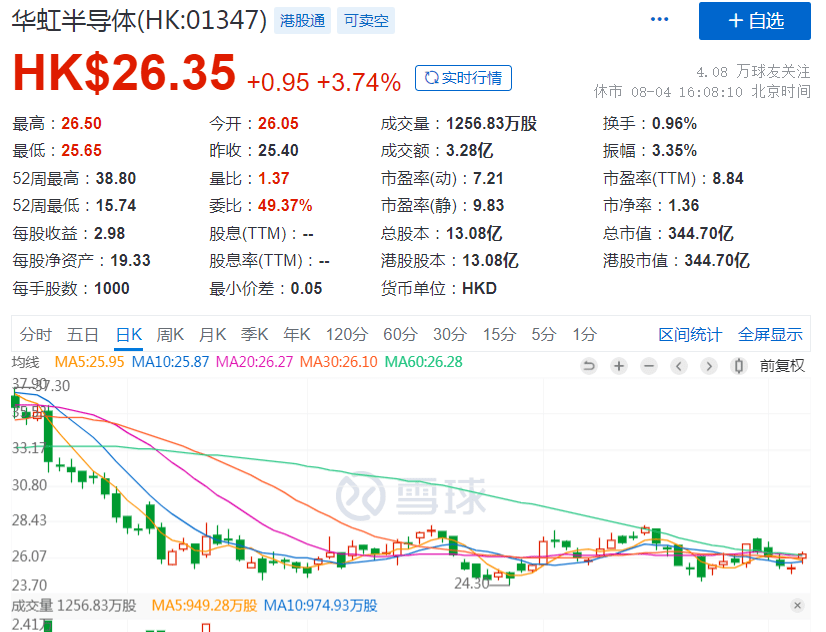Screen dimensions: 826x632
Task: Switch to the 五日 chart tab
Action: pyautogui.click(x=83, y=334)
